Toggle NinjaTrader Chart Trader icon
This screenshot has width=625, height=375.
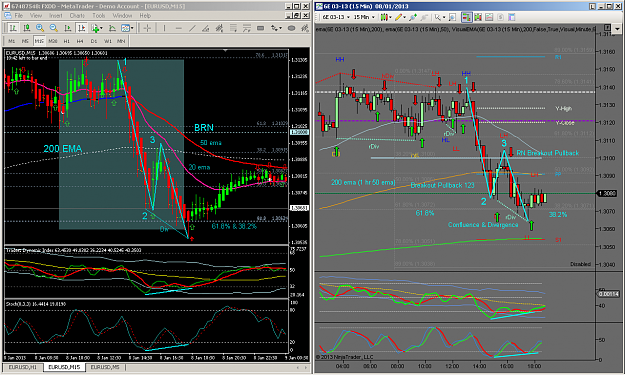point(466,17)
